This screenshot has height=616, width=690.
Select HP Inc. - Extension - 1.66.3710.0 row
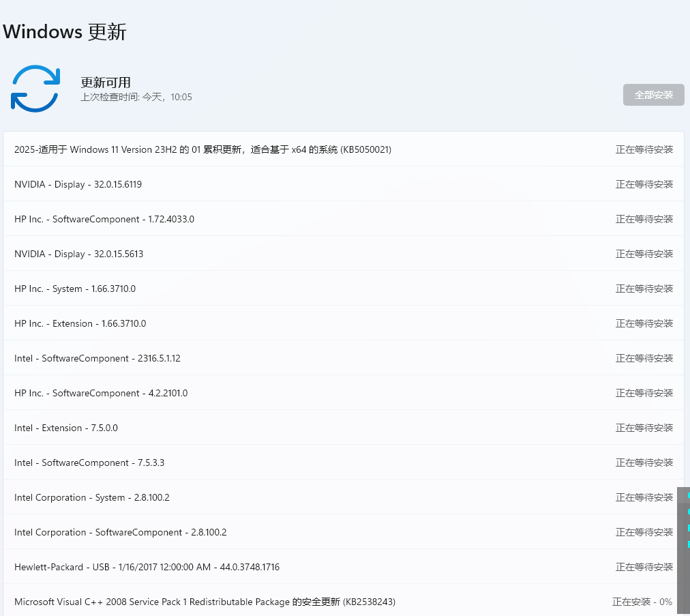(x=344, y=323)
